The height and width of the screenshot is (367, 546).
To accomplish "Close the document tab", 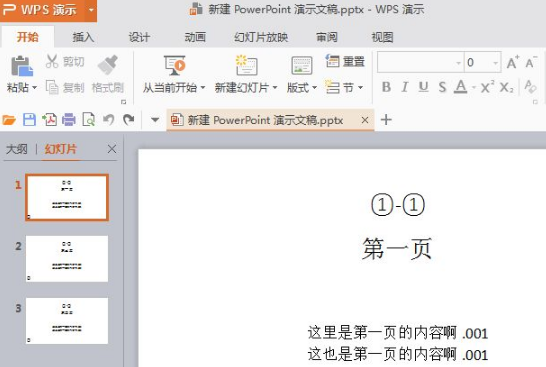I will pyautogui.click(x=365, y=120).
